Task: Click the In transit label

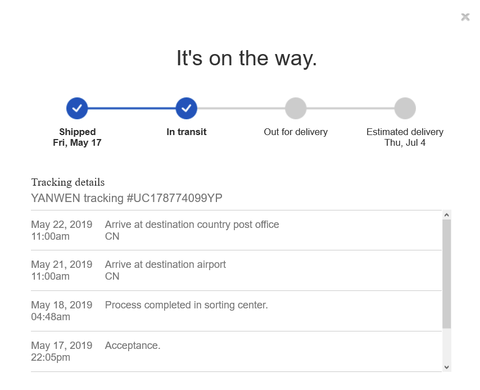Action: (x=186, y=132)
